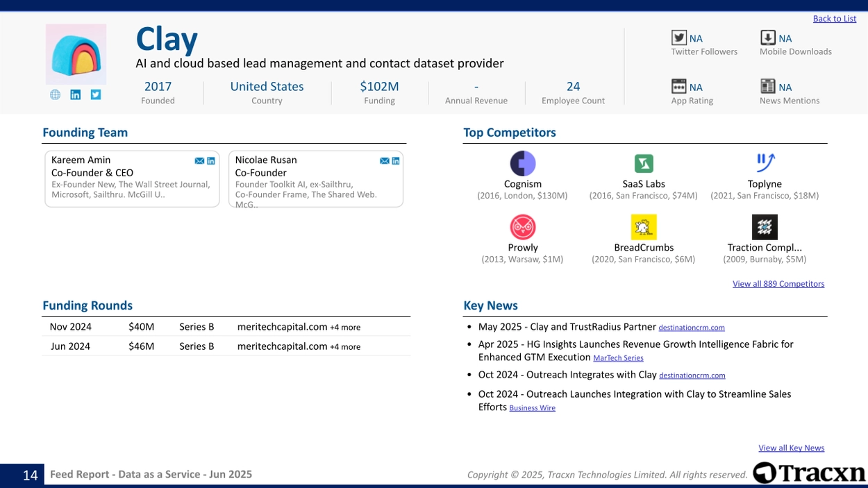Click the BreadCrumbs competitor logo
868x488 pixels.
(644, 227)
